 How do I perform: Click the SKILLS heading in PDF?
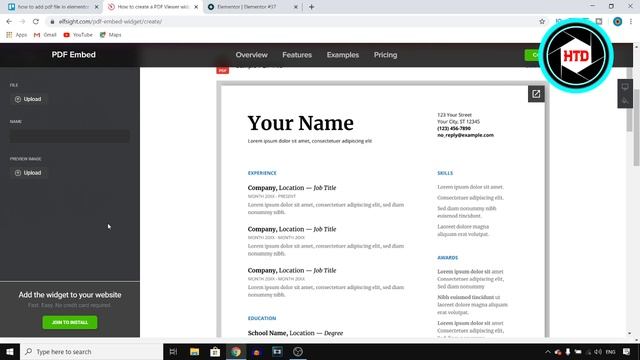tap(445, 173)
